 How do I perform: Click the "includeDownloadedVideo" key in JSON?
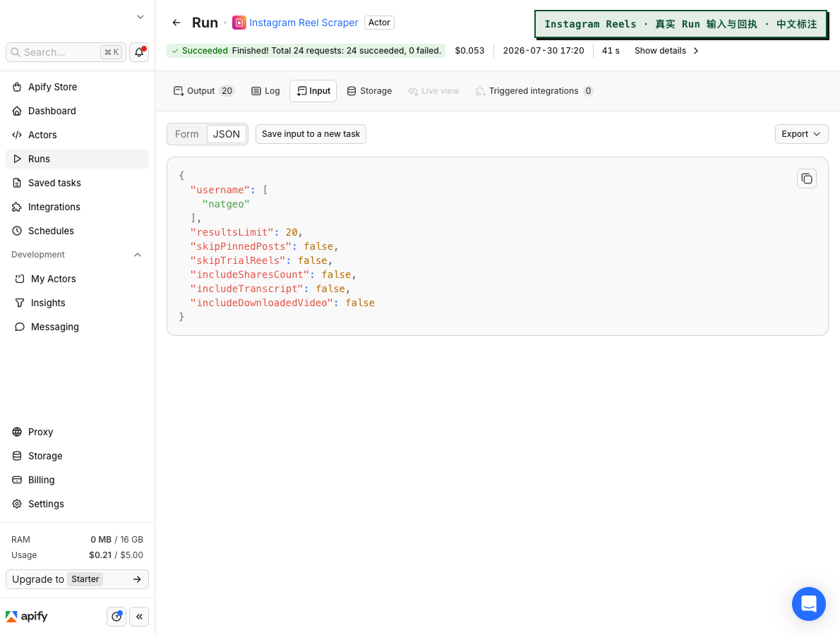coord(262,303)
